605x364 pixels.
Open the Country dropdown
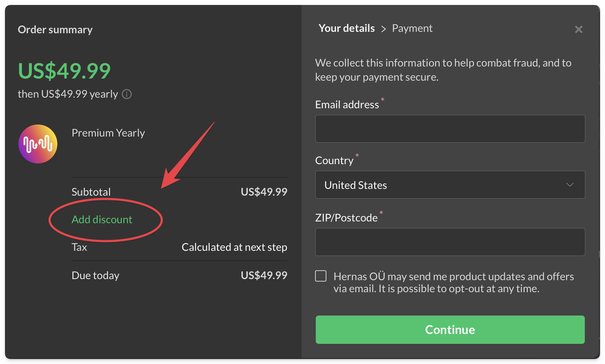coord(450,185)
